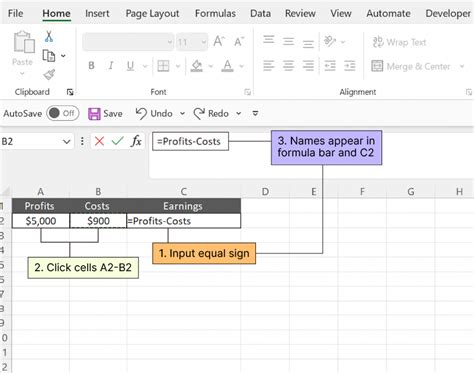
Task: Toggle the AutoSave switch
Action: coord(63,113)
